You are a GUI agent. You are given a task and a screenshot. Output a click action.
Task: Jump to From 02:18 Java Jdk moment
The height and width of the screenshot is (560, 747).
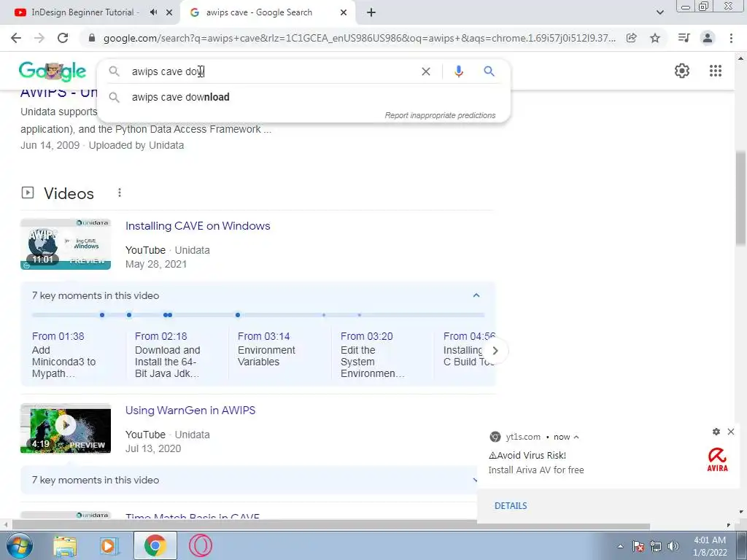[x=168, y=355]
